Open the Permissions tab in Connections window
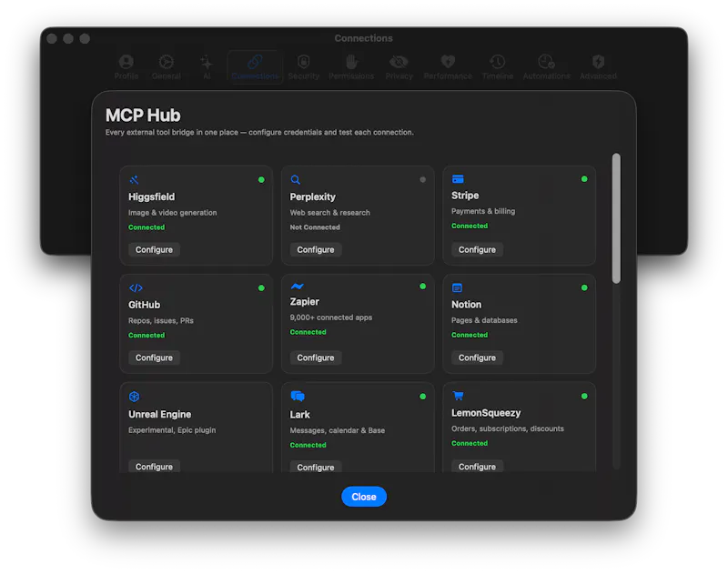This screenshot has width=728, height=574. click(x=351, y=67)
